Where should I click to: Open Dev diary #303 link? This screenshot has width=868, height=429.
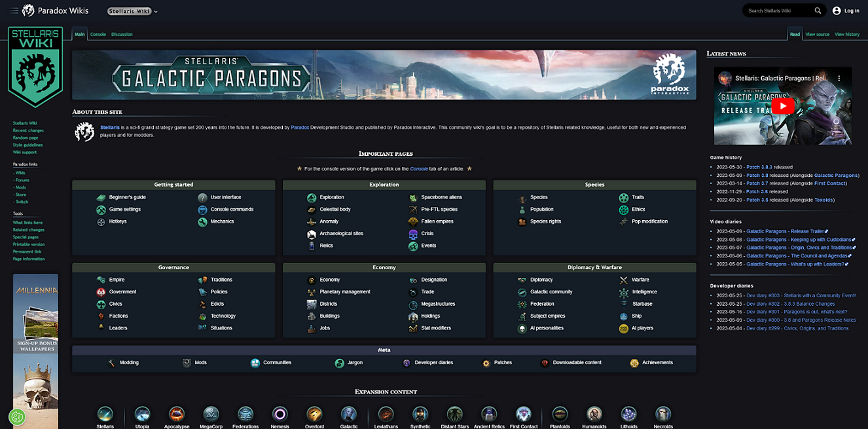click(x=801, y=295)
